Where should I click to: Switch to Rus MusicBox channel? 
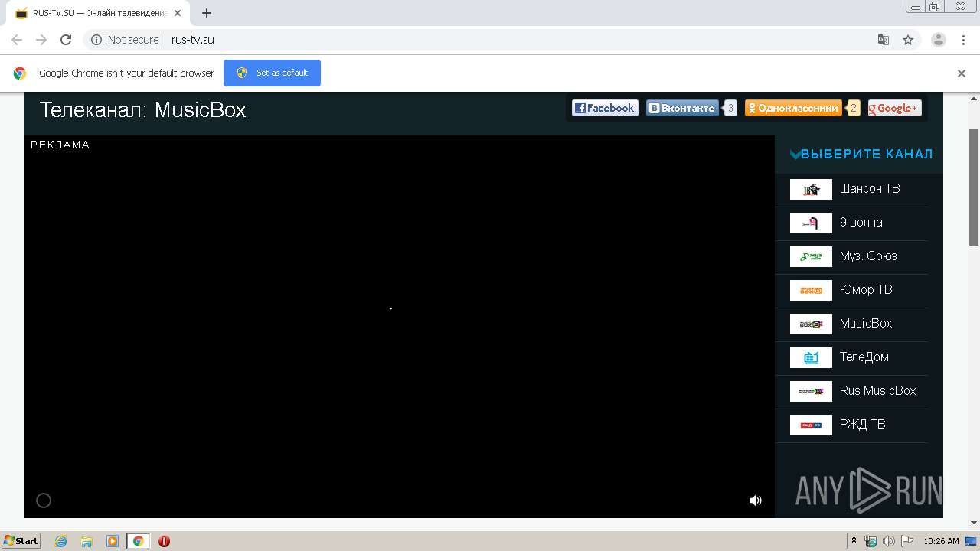pyautogui.click(x=877, y=391)
